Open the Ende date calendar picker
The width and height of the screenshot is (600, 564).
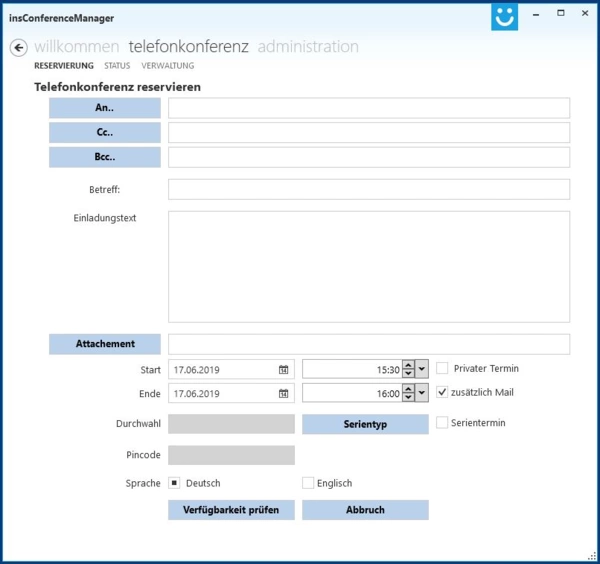click(284, 394)
